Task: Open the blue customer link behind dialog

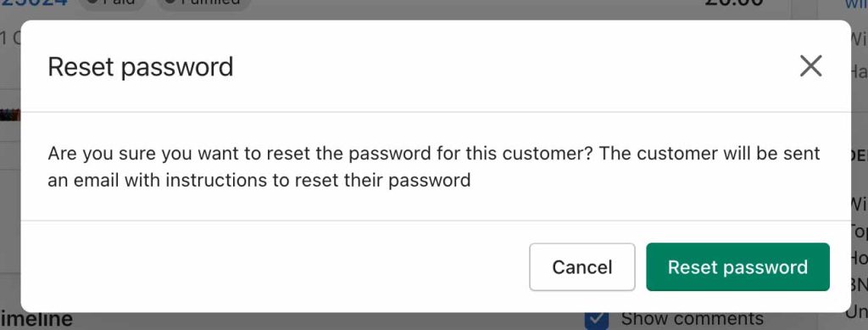Action: tap(856, 4)
